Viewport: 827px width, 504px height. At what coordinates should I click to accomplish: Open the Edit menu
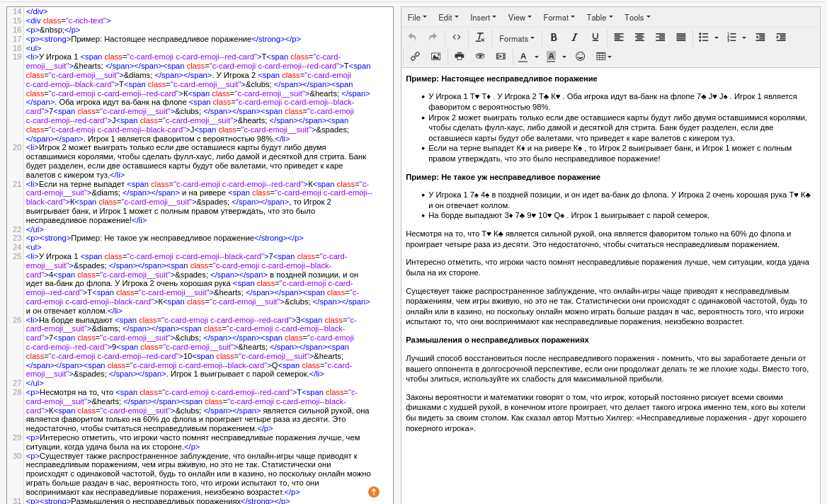click(448, 18)
